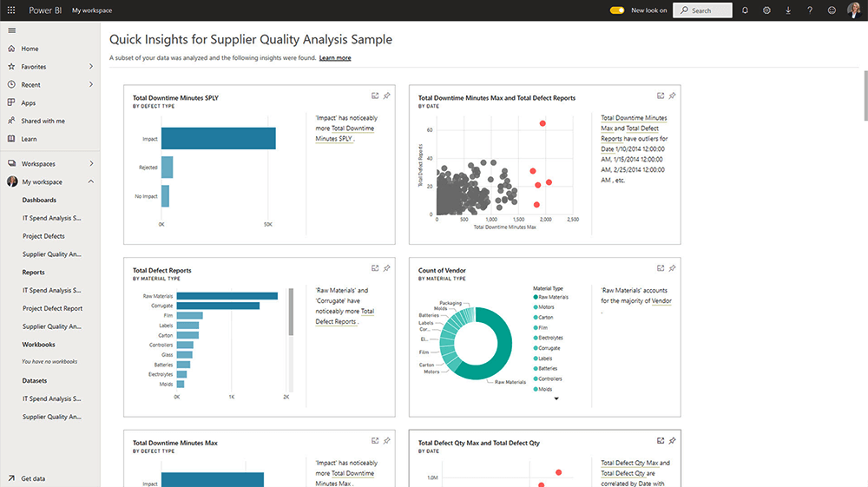Pin the Total Defect Reports visual
Viewport: 868px width, 487px height.
386,268
